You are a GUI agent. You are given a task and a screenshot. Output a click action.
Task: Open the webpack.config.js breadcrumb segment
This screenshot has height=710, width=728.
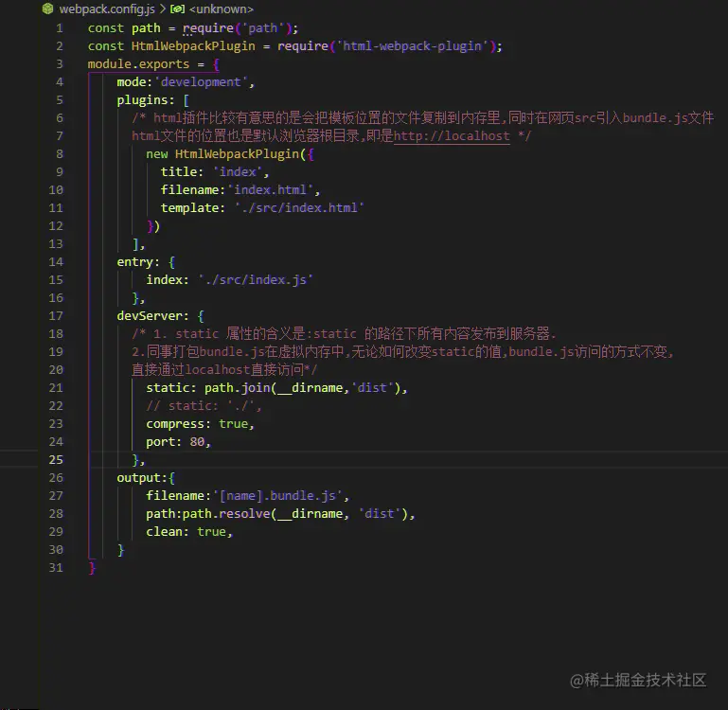click(x=107, y=9)
